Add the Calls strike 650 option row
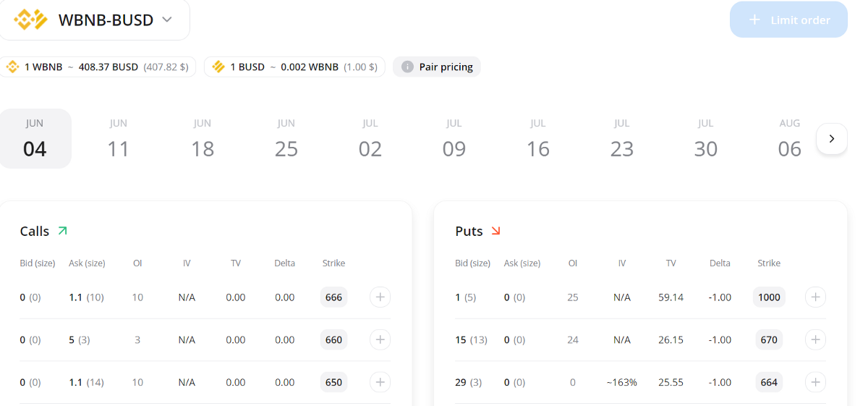This screenshot has width=868, height=406. pyautogui.click(x=380, y=382)
